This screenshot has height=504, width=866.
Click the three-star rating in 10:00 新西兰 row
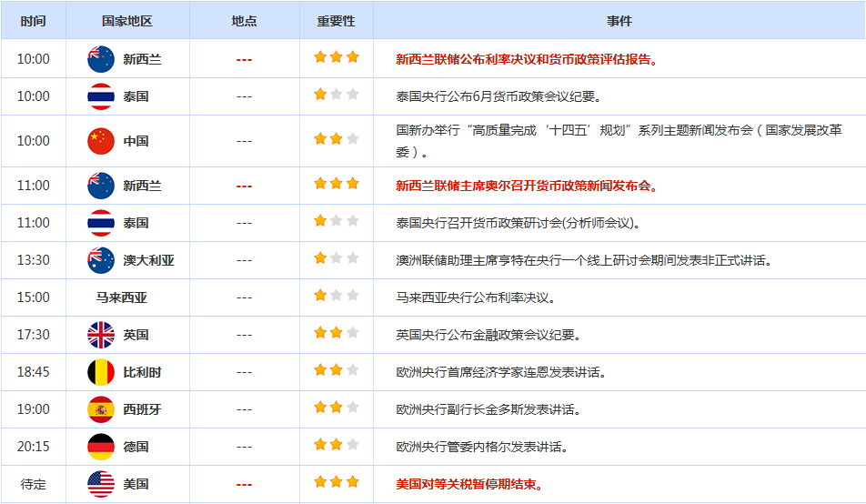(x=337, y=57)
